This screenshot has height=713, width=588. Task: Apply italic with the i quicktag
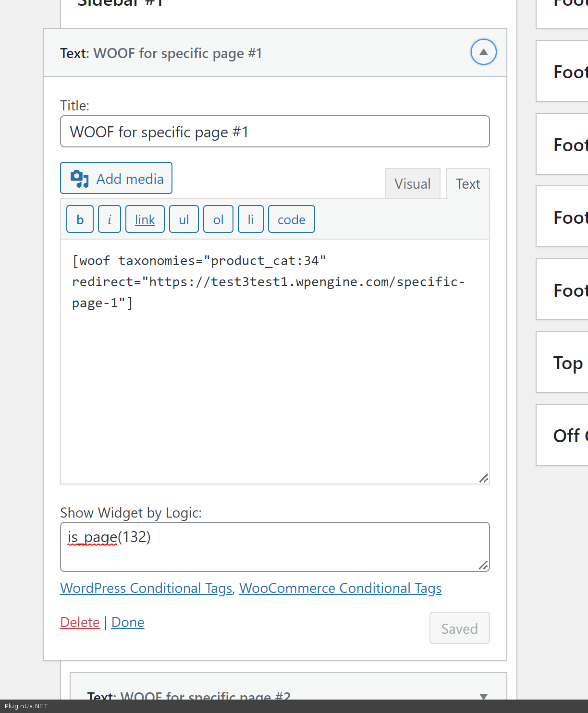(110, 219)
